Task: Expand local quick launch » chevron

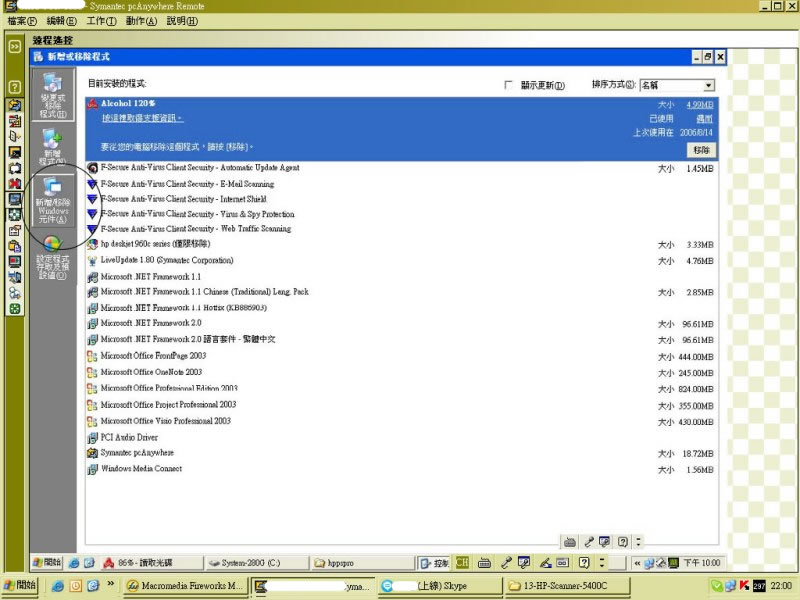Action: [110, 584]
